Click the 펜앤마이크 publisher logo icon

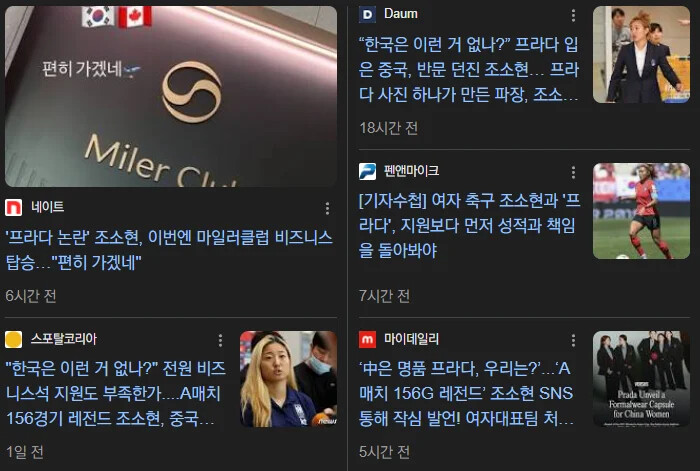coord(367,171)
